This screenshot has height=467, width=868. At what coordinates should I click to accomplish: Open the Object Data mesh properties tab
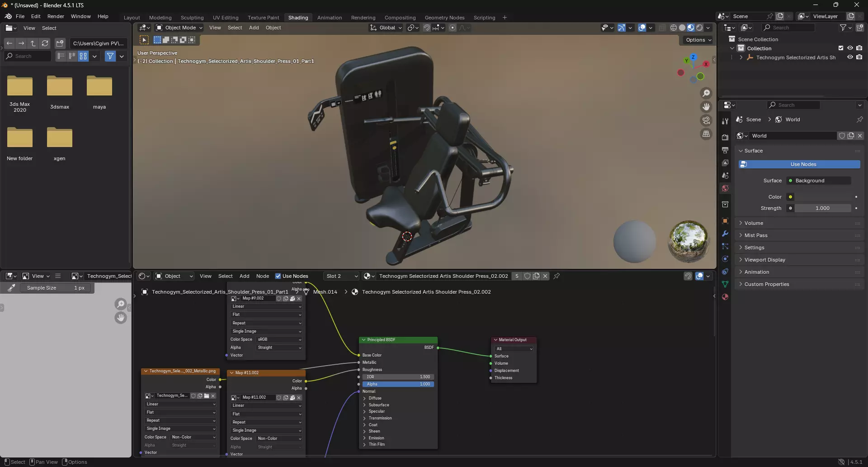click(725, 284)
